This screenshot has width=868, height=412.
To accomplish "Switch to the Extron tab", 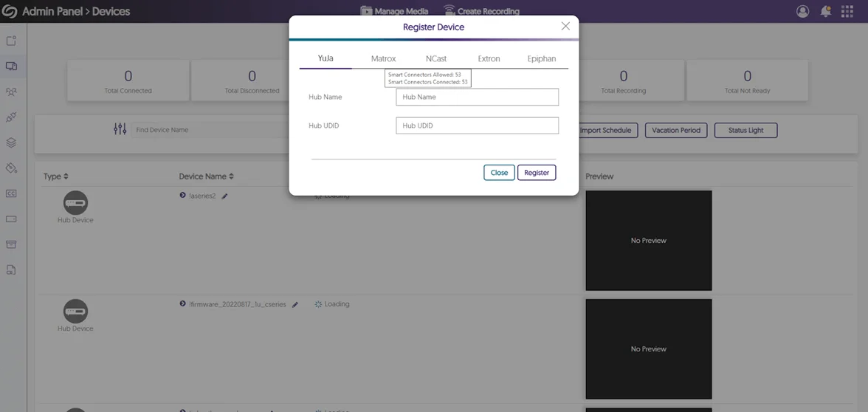I will click(489, 58).
